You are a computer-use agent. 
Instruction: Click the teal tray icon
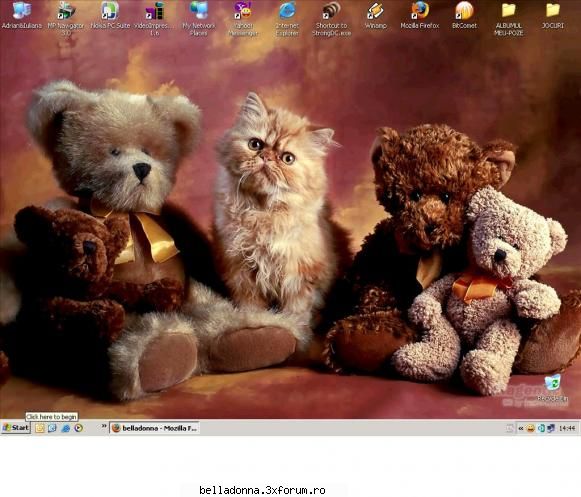541,428
